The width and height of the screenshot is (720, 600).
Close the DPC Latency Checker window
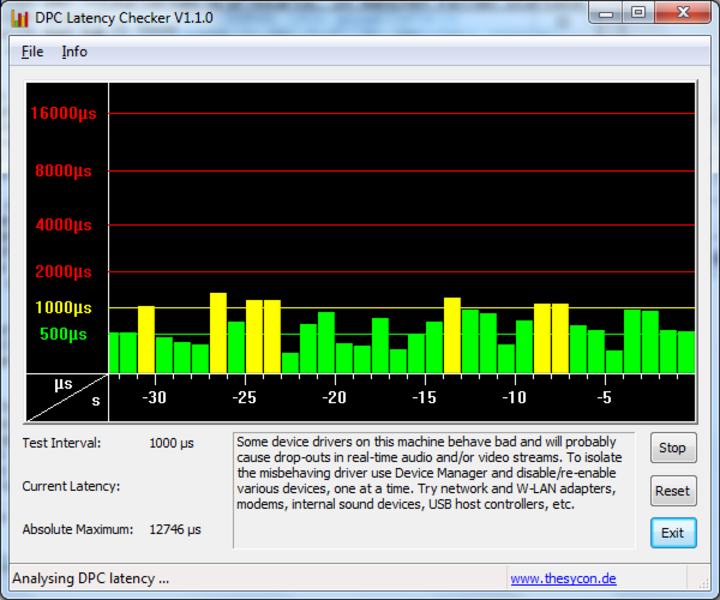click(683, 12)
